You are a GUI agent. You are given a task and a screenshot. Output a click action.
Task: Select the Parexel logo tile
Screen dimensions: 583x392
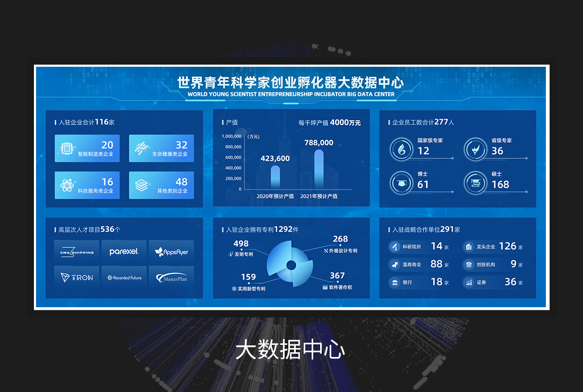[124, 252]
